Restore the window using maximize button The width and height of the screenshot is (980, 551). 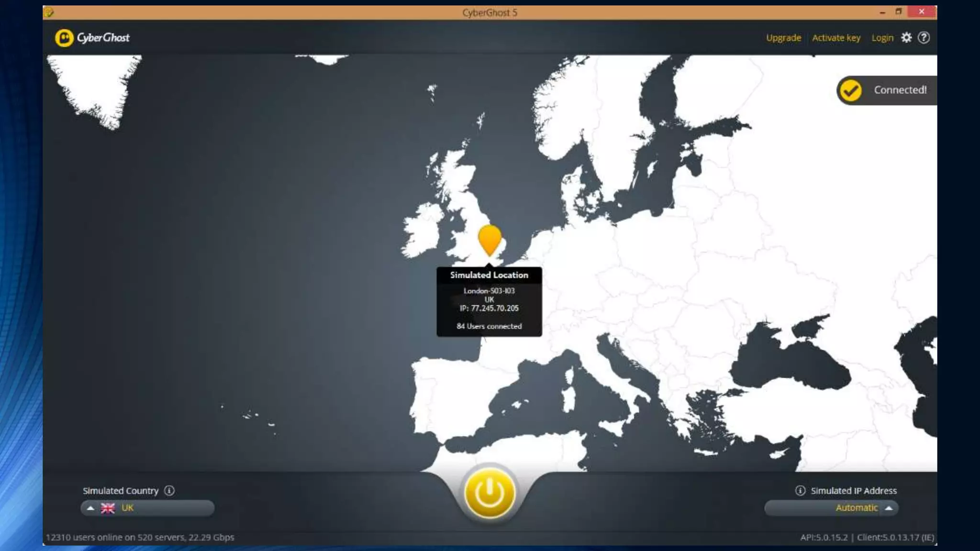pos(899,12)
